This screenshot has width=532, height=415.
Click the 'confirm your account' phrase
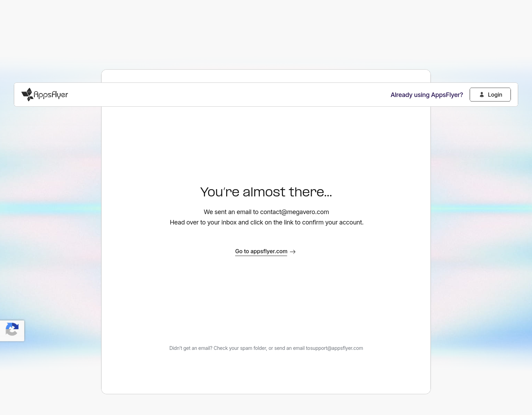332,222
